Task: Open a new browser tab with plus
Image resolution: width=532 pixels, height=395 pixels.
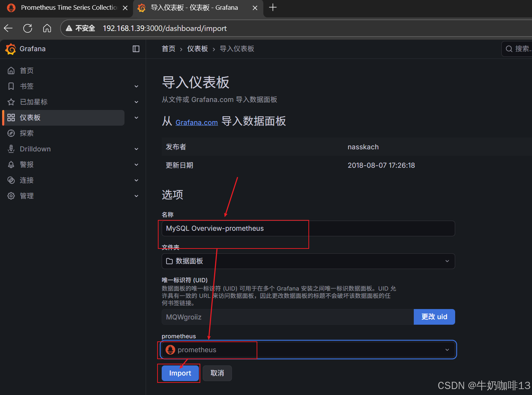Action: click(273, 7)
